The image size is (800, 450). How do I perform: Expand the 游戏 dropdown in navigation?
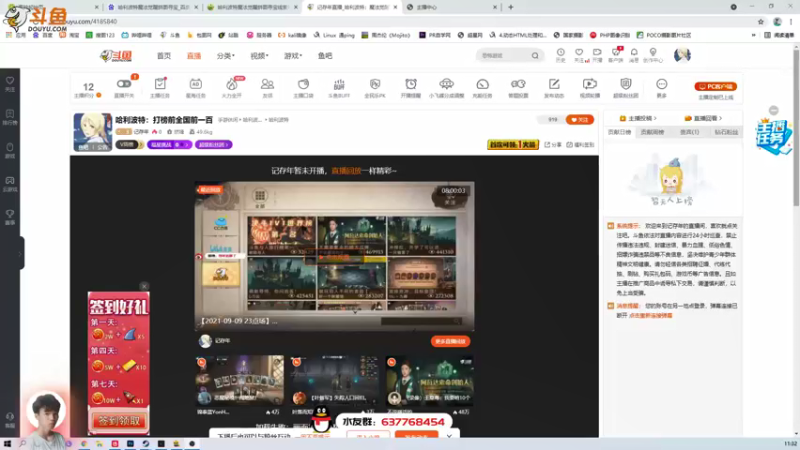[293, 56]
